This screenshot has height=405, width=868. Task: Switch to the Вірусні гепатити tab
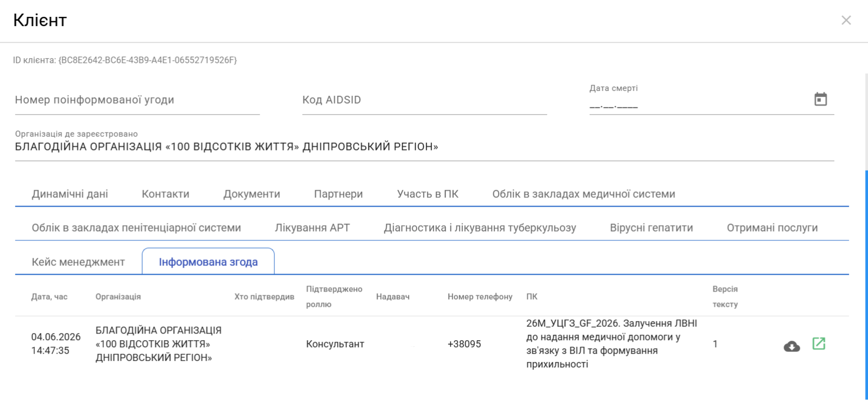651,228
